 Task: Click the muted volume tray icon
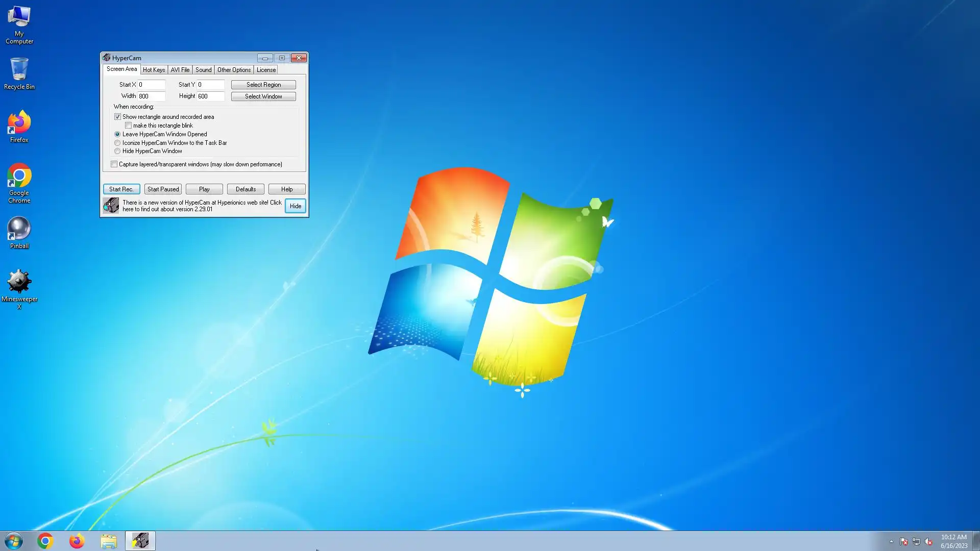928,541
